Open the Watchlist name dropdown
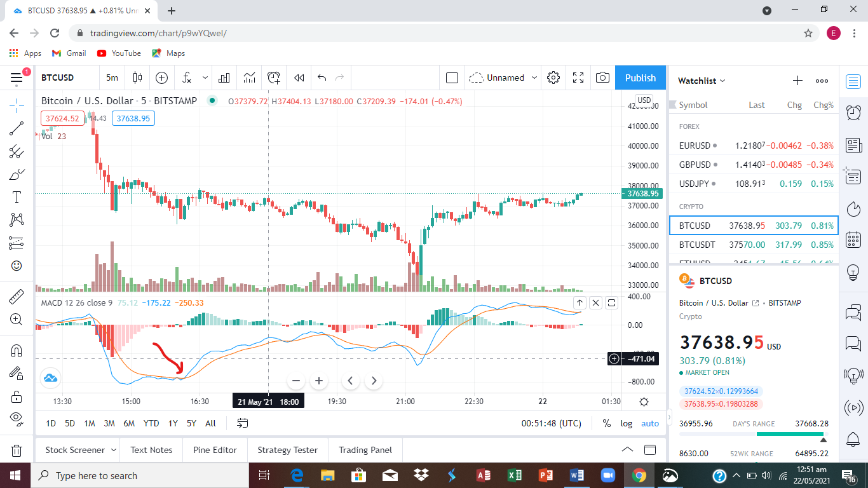 click(x=702, y=81)
